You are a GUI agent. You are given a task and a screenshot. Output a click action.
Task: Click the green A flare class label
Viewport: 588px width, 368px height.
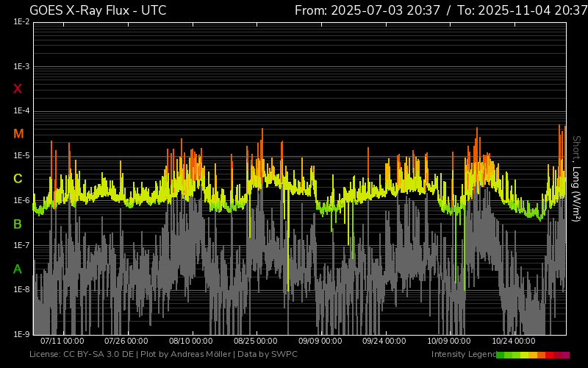18,269
